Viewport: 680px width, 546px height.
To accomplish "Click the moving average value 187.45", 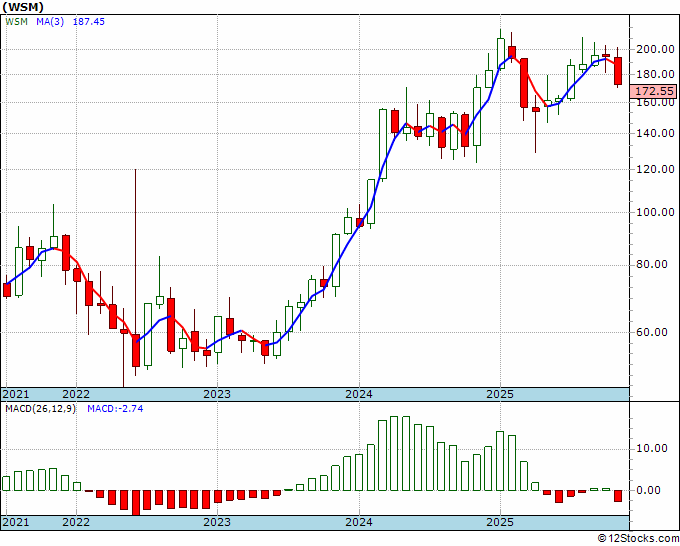I will pos(88,22).
